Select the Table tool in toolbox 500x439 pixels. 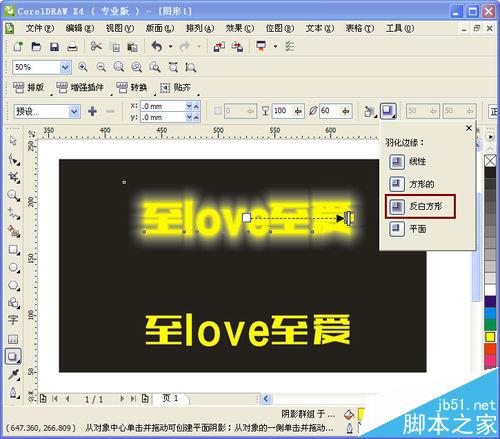pos(13,339)
